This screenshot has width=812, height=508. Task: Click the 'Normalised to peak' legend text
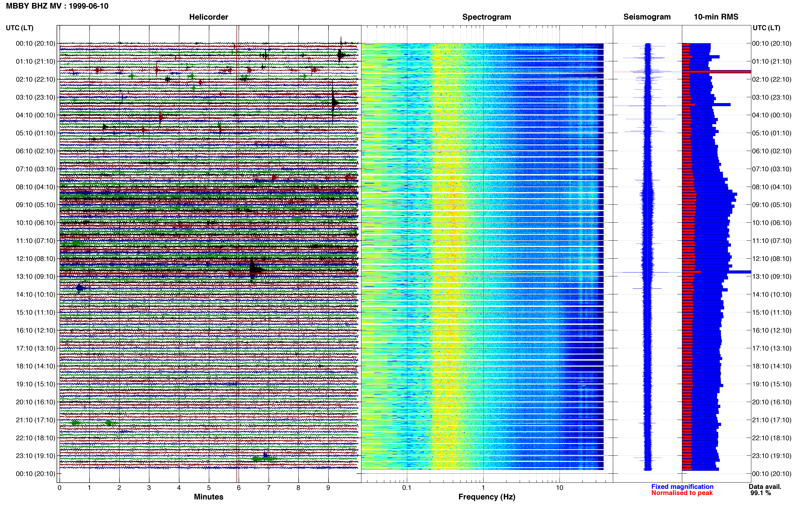(682, 493)
